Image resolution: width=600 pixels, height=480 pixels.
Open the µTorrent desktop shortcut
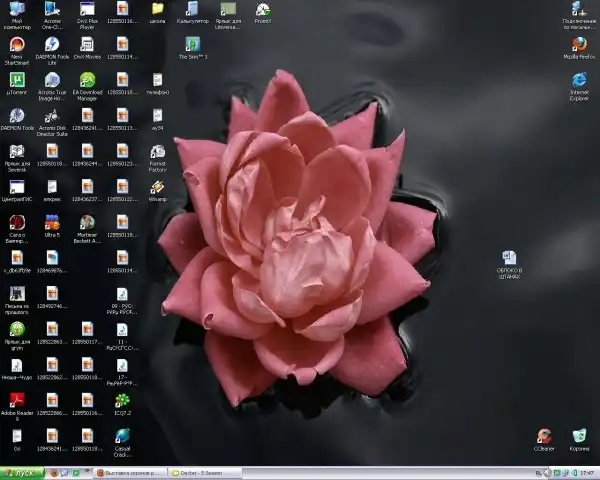17,80
